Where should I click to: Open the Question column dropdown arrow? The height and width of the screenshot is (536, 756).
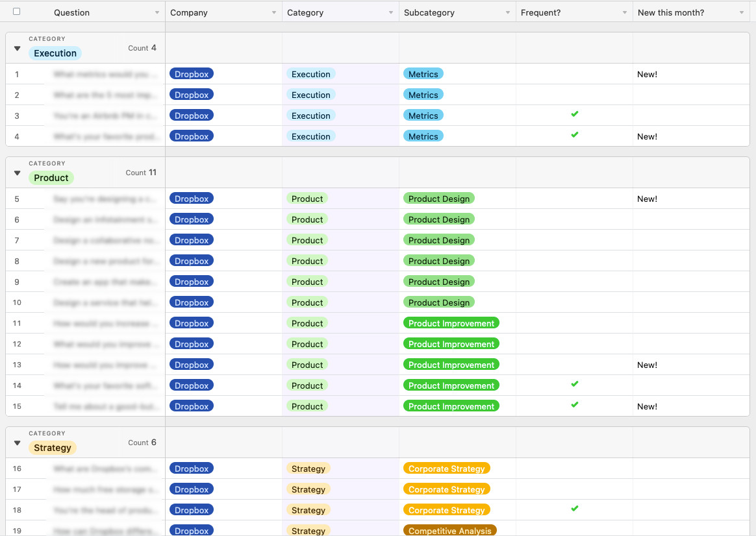(157, 13)
